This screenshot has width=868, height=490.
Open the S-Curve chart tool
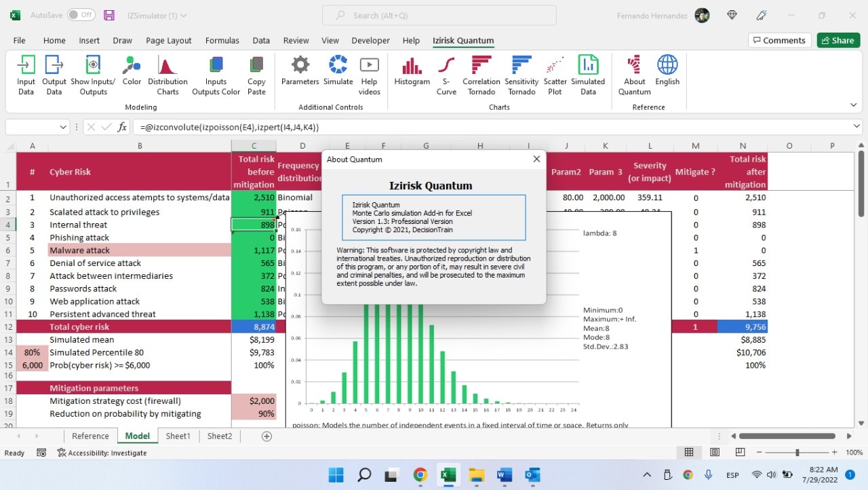coord(446,66)
